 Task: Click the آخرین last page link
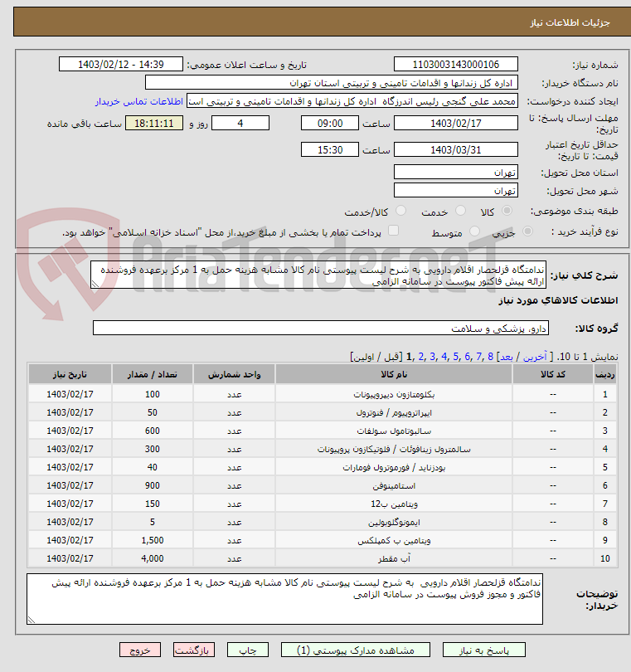pos(535,357)
